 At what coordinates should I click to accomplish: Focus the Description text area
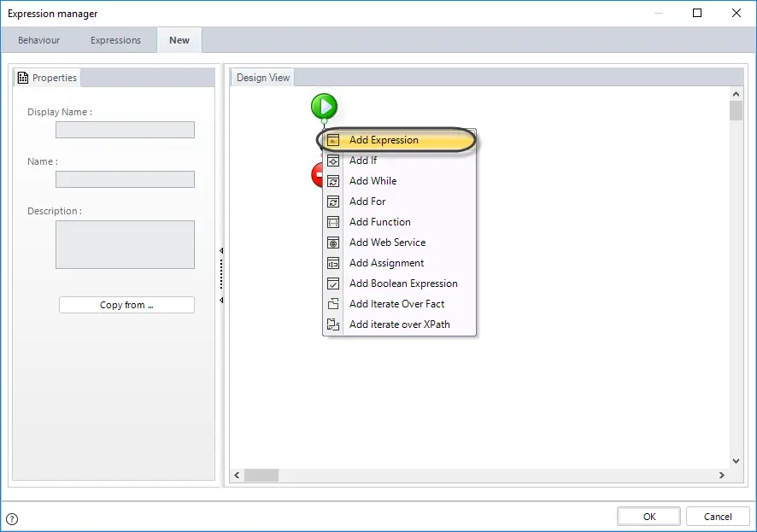[x=125, y=244]
